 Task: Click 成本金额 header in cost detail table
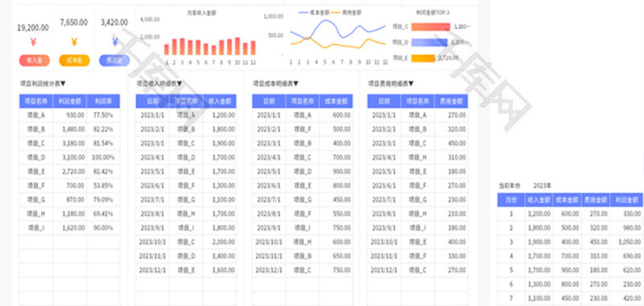pos(336,101)
